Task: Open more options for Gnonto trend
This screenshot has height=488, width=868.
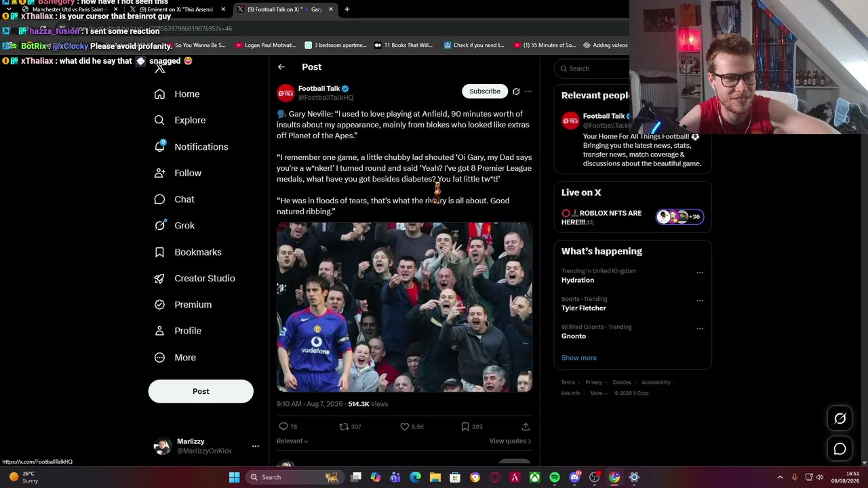Action: 700,329
